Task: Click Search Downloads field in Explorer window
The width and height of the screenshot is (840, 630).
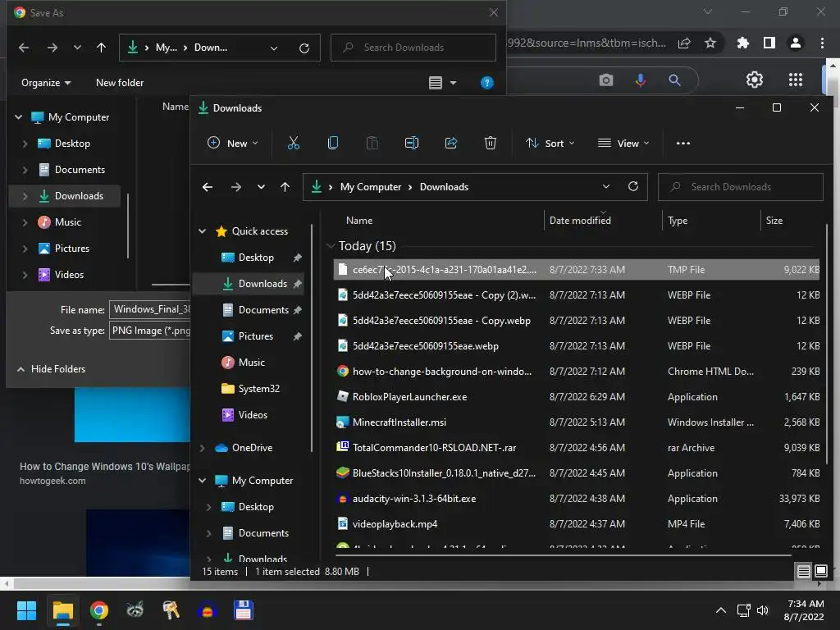Action: click(x=741, y=187)
